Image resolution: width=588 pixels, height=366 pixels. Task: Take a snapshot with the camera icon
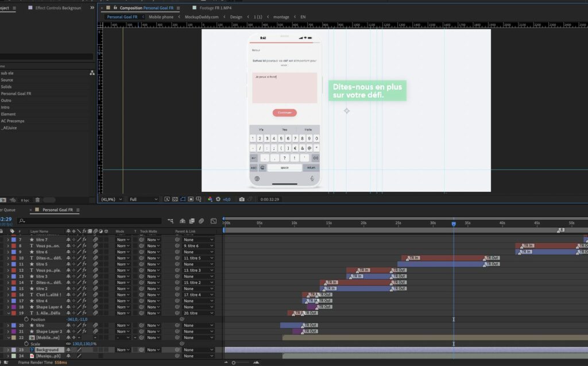(242, 199)
